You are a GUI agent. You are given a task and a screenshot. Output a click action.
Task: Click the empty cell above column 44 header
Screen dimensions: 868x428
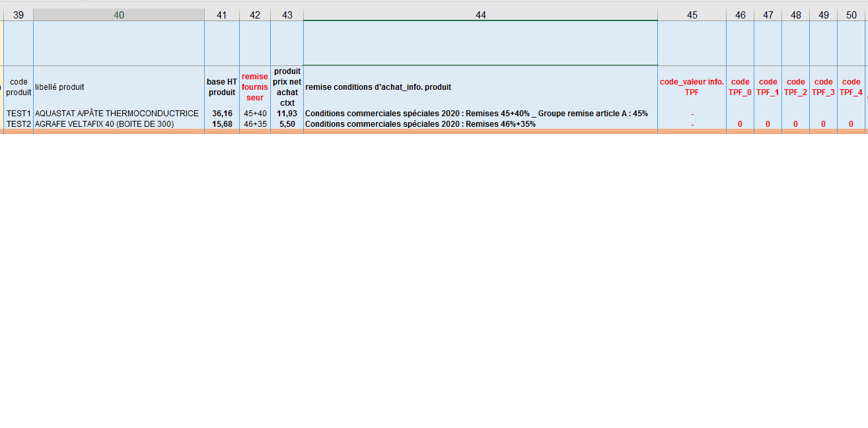tap(480, 43)
